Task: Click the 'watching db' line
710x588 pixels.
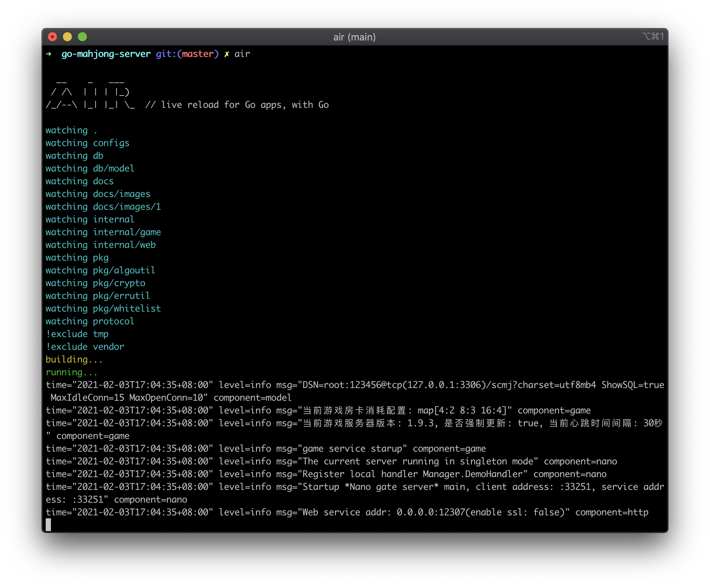Action: pos(75,156)
